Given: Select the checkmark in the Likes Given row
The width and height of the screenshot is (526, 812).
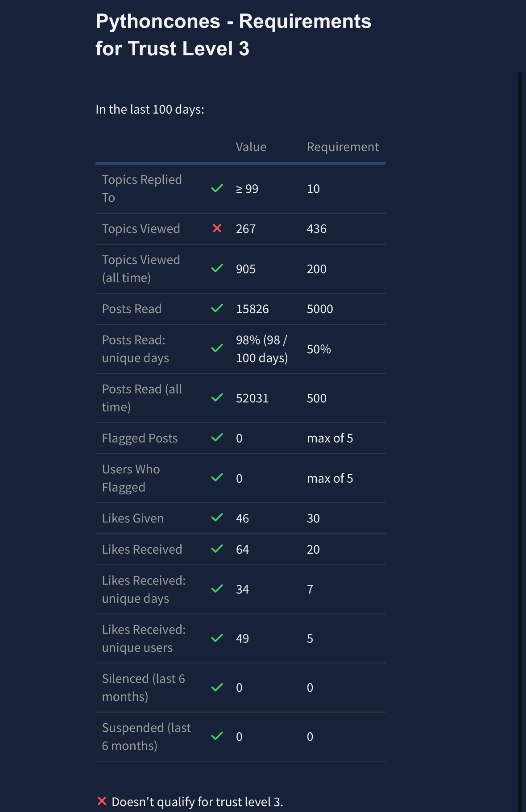Looking at the screenshot, I should pyautogui.click(x=217, y=518).
